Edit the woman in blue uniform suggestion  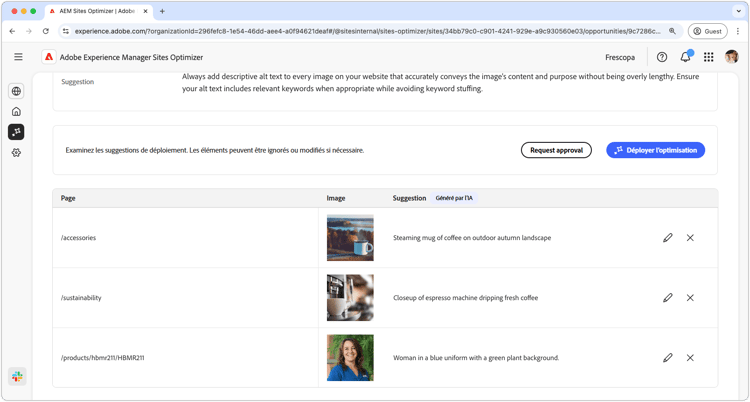coord(668,358)
